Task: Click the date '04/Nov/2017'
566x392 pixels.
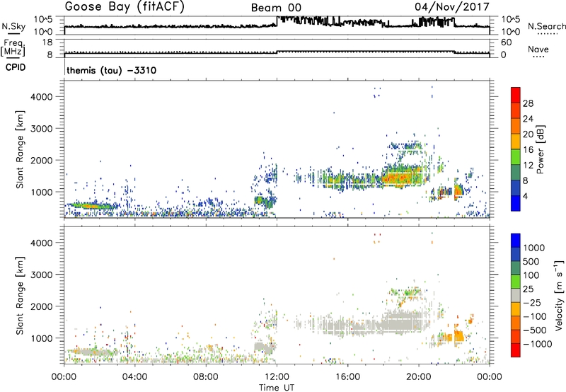Action: pyautogui.click(x=452, y=7)
